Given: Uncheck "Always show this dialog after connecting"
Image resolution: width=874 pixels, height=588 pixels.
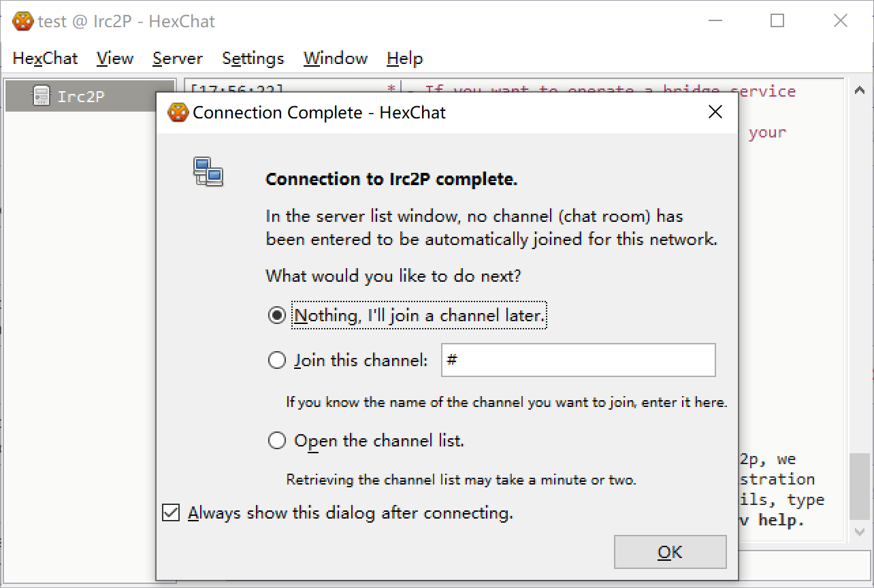Looking at the screenshot, I should tap(171, 512).
